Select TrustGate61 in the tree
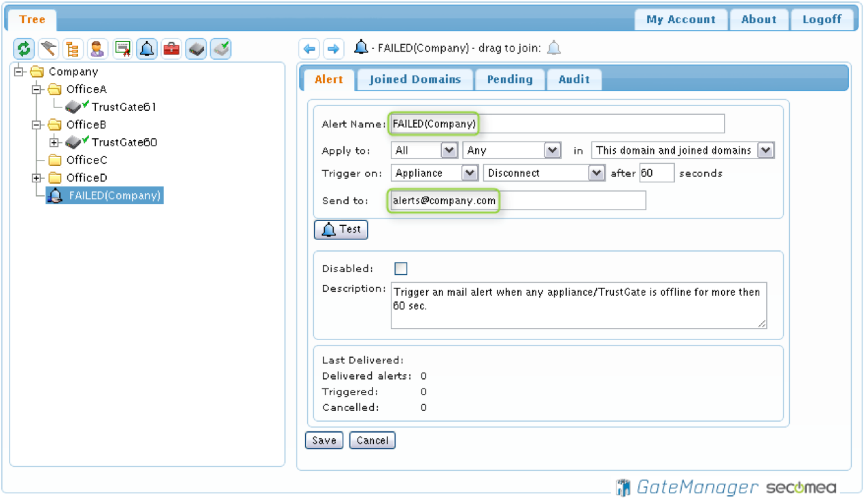The width and height of the screenshot is (868, 500). click(x=124, y=107)
